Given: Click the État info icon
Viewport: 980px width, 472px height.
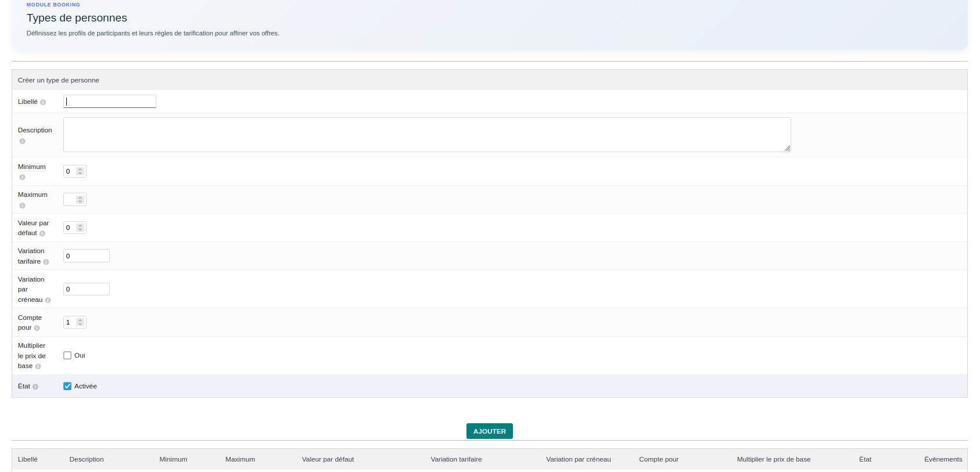Looking at the screenshot, I should [35, 387].
